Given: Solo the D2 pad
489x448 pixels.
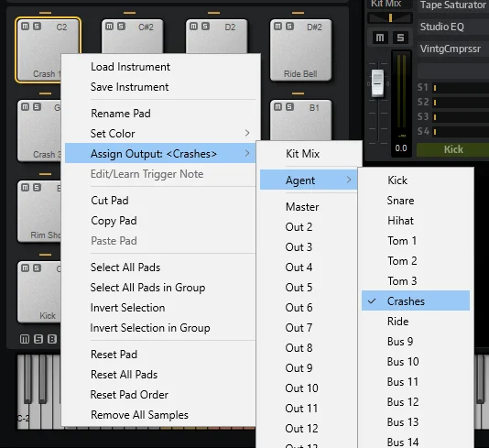Looking at the screenshot, I should click(205, 27).
